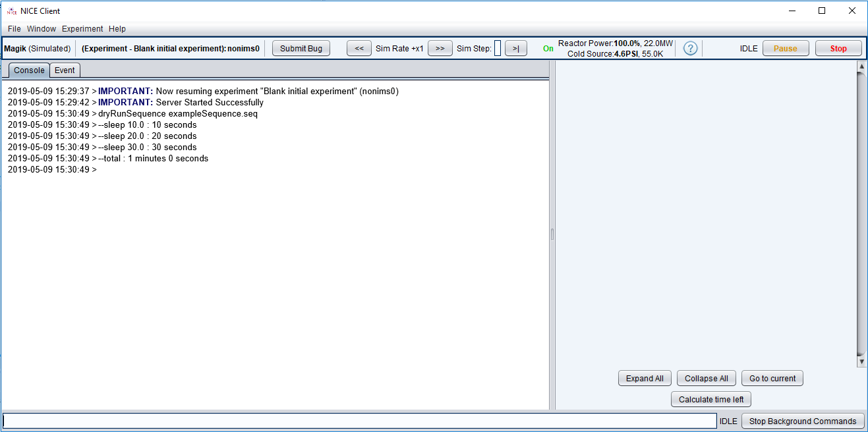Jump to current with Go to current
The height and width of the screenshot is (432, 868).
click(x=772, y=378)
